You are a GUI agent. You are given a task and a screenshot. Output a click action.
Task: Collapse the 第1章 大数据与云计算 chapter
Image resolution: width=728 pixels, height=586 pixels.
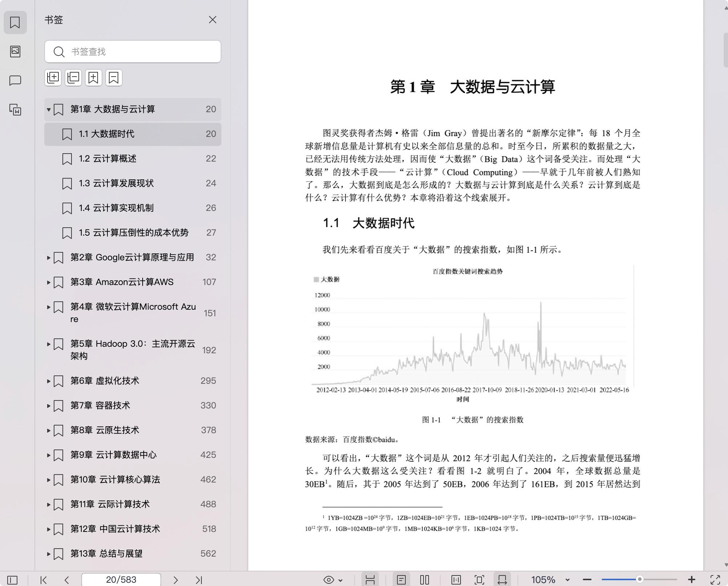(49, 109)
